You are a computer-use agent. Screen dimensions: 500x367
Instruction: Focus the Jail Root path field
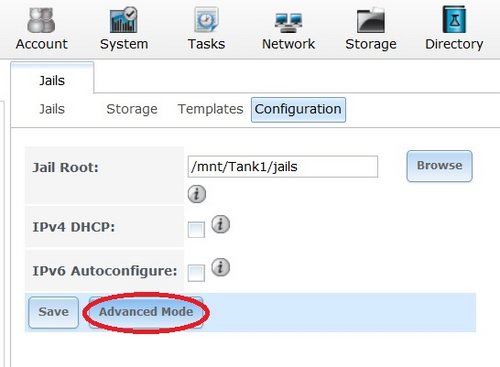pos(283,166)
